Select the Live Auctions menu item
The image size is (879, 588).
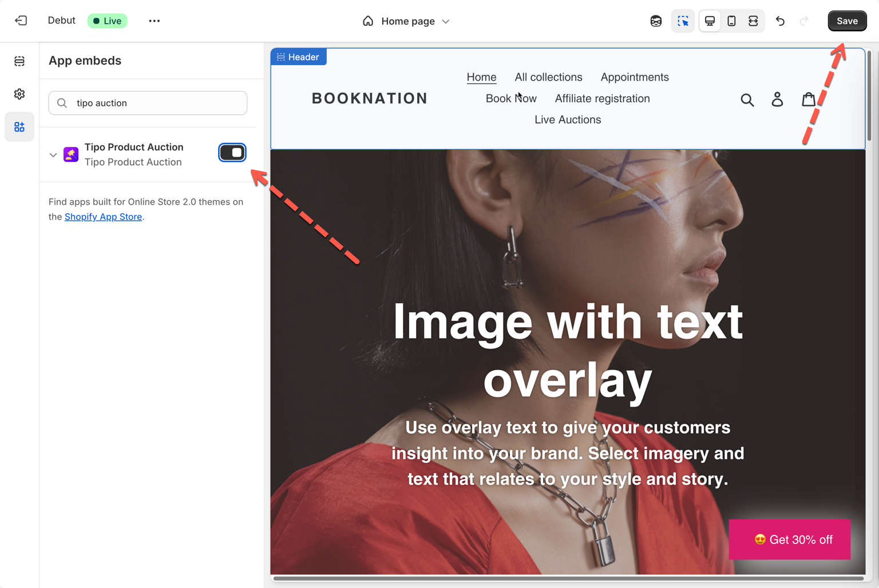pyautogui.click(x=567, y=120)
